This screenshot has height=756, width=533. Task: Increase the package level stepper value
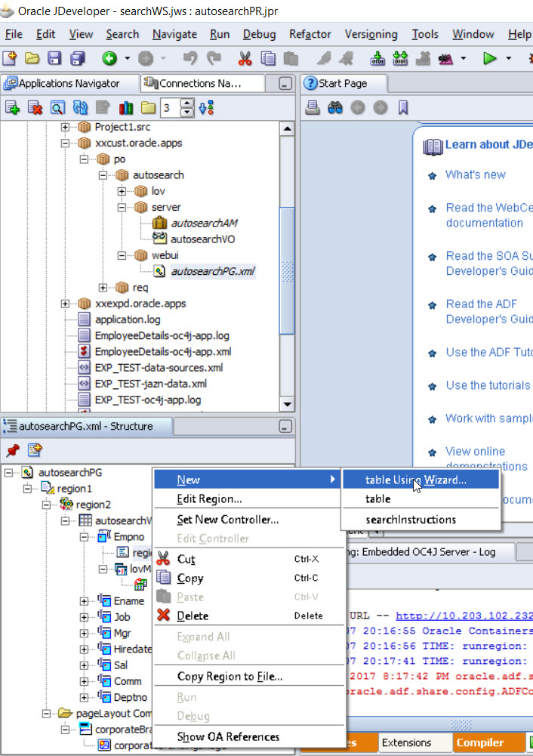[187, 103]
